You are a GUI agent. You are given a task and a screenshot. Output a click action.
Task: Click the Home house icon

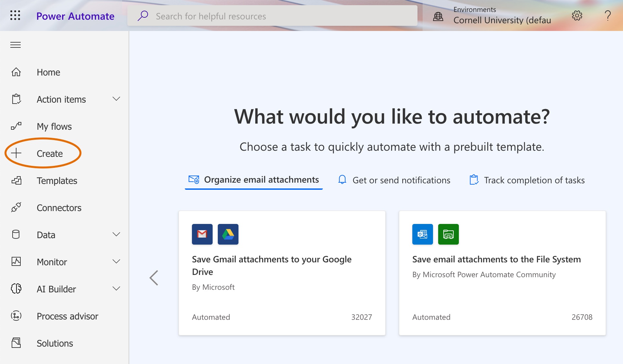(16, 72)
